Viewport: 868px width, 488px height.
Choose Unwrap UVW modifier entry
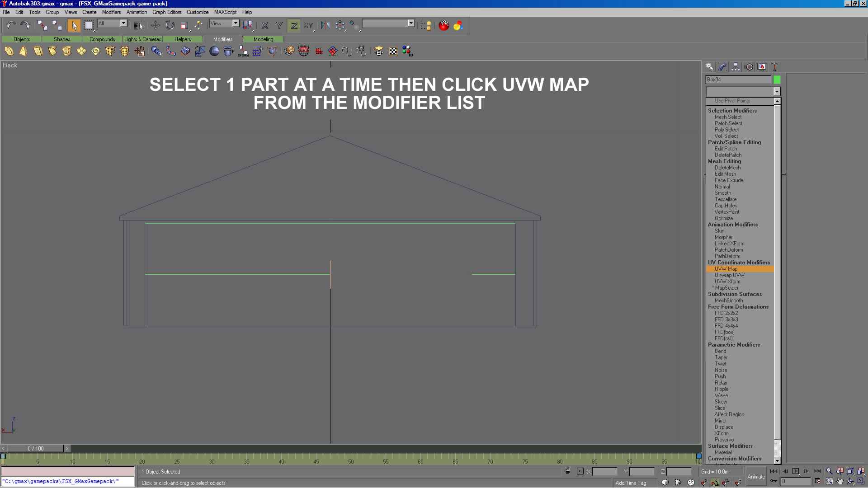tap(729, 275)
